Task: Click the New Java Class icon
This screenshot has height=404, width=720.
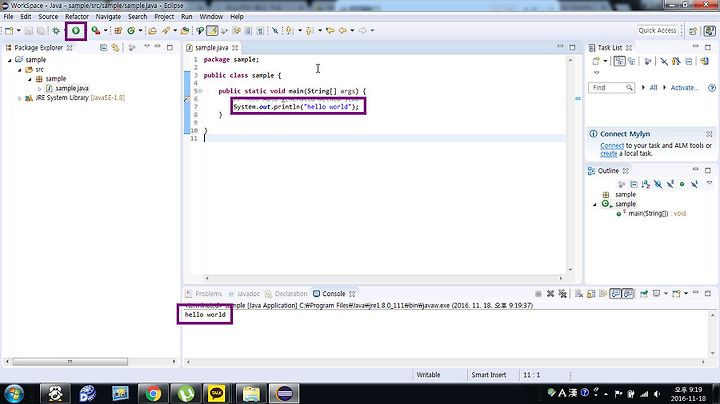Action: (x=132, y=30)
